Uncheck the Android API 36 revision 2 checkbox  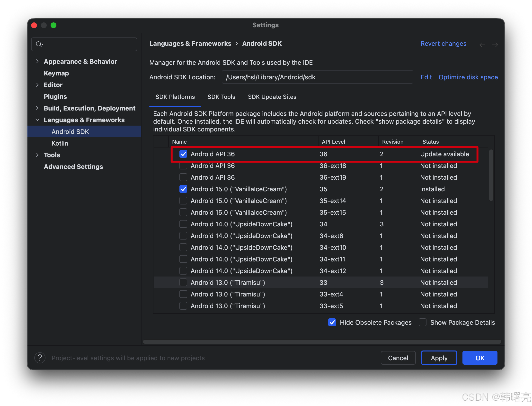(x=183, y=154)
